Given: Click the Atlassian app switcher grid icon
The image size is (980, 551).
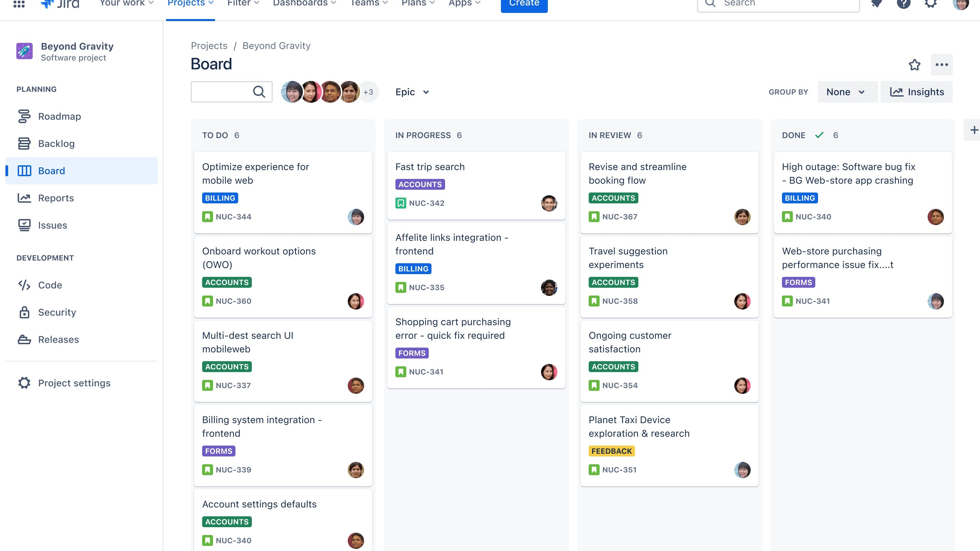Looking at the screenshot, I should click(19, 4).
